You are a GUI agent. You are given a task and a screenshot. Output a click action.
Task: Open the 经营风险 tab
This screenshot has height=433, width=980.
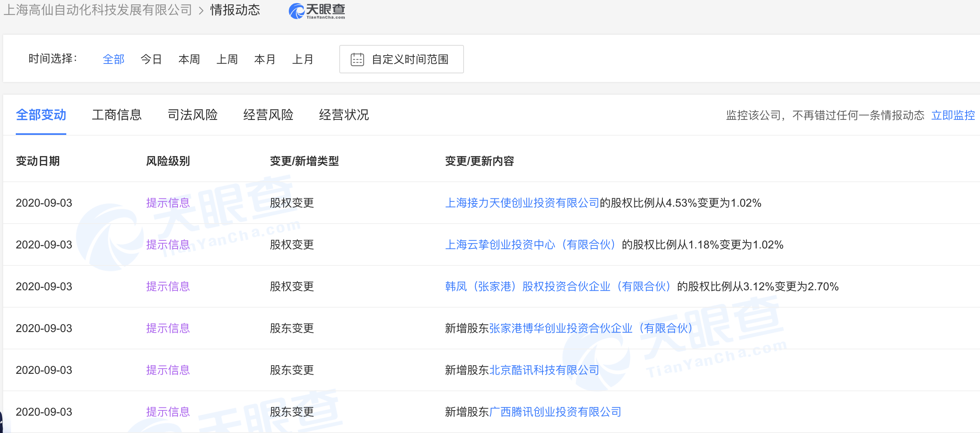coord(268,115)
